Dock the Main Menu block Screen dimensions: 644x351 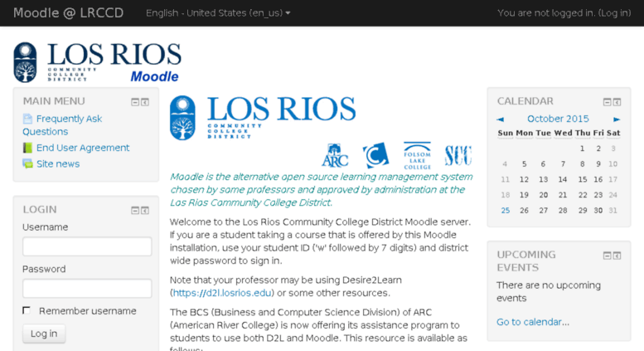click(x=145, y=102)
